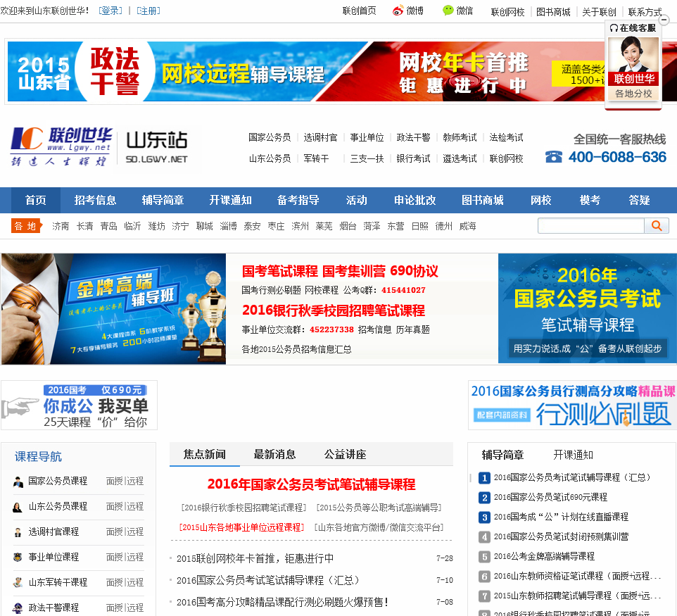677x616 pixels.
Task: Click the search input field
Action: tap(591, 225)
